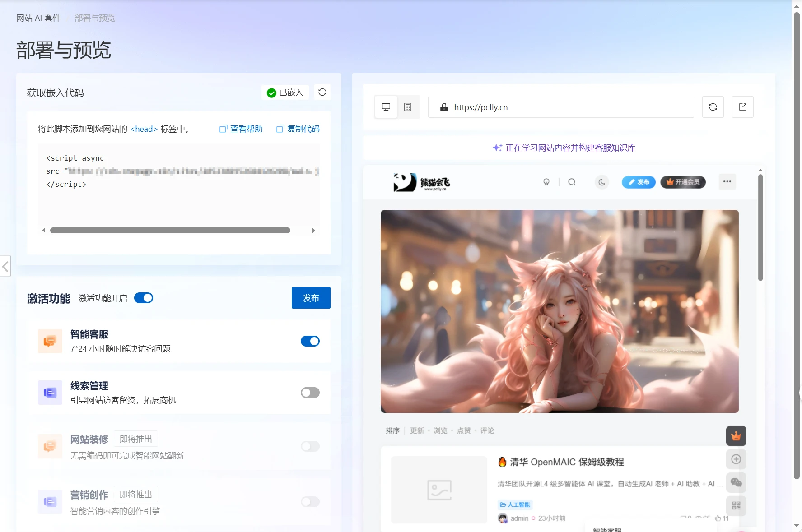Sort posts by 评论
This screenshot has height=532, width=802.
[x=487, y=430]
